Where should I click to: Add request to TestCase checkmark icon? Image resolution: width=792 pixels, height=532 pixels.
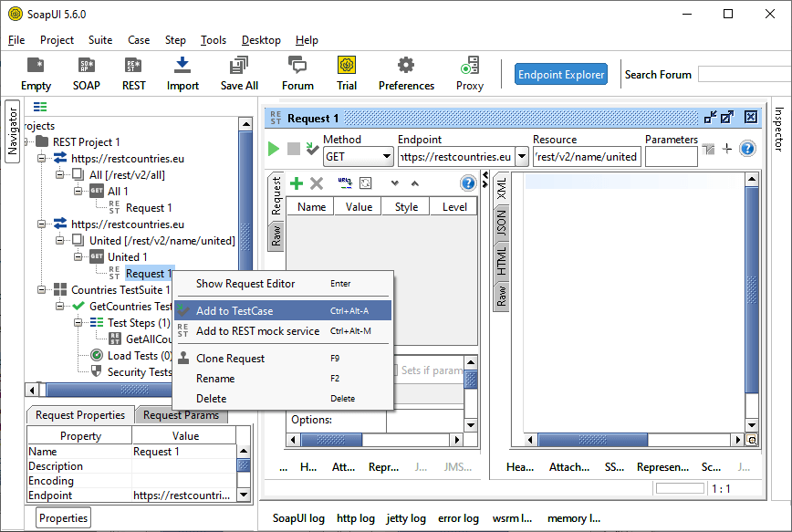313,149
